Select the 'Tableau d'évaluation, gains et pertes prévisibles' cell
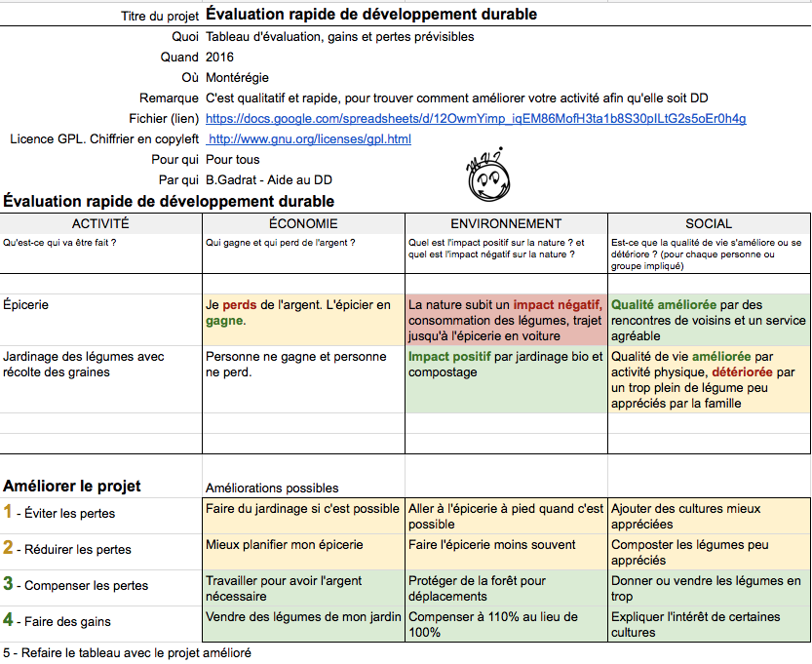 pyautogui.click(x=339, y=37)
